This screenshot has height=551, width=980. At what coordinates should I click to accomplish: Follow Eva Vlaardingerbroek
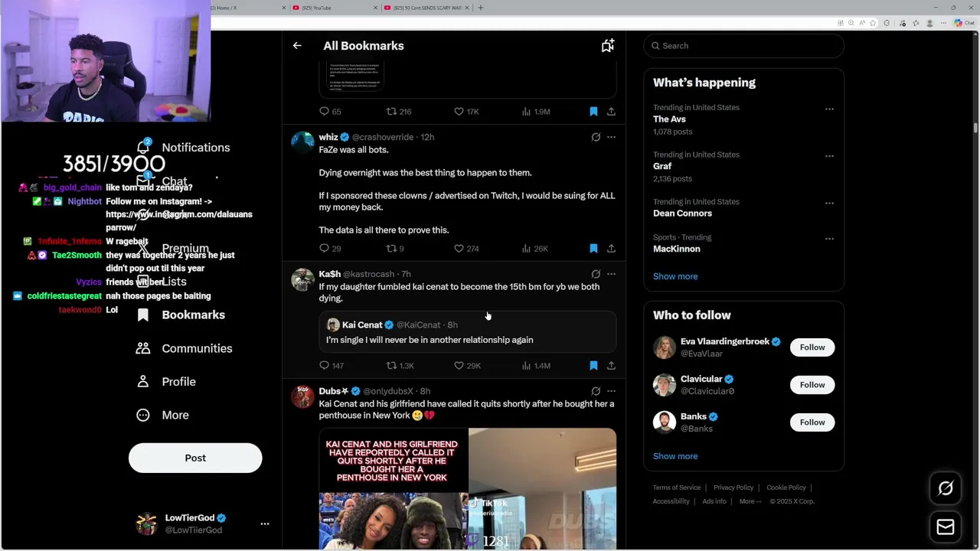coord(812,347)
